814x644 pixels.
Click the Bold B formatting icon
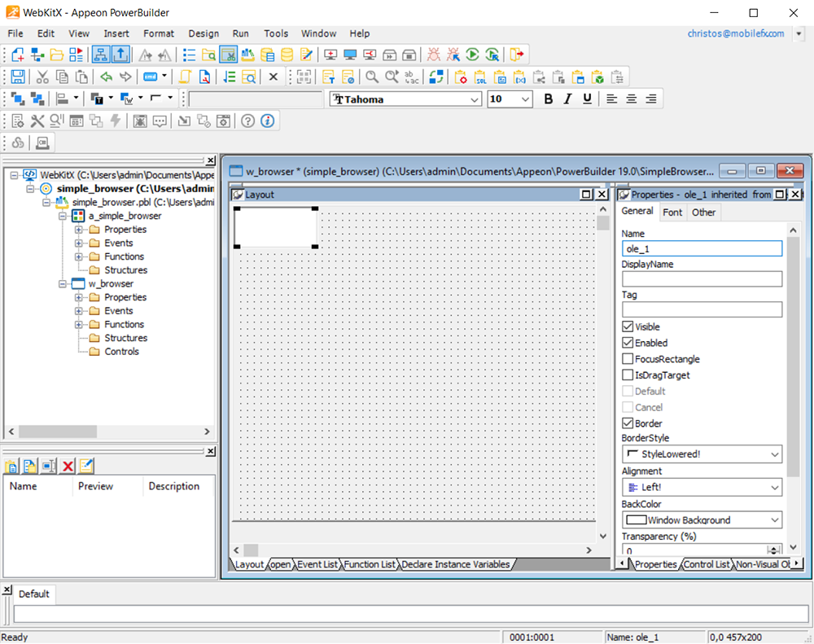click(x=548, y=99)
